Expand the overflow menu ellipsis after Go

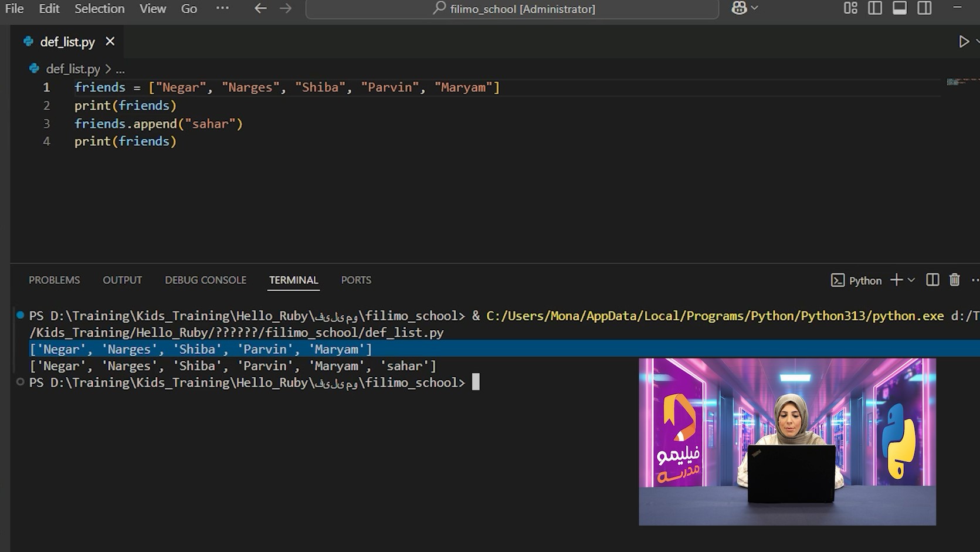coord(222,9)
